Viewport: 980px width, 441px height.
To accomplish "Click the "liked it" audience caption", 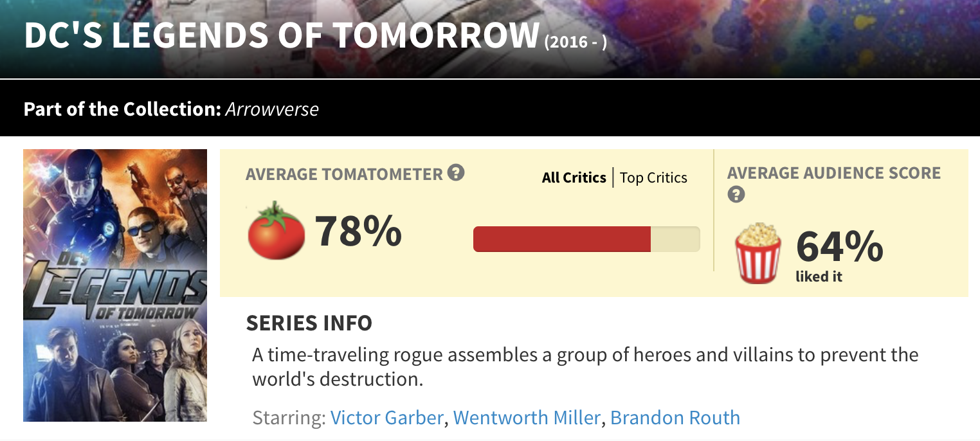I will click(819, 277).
